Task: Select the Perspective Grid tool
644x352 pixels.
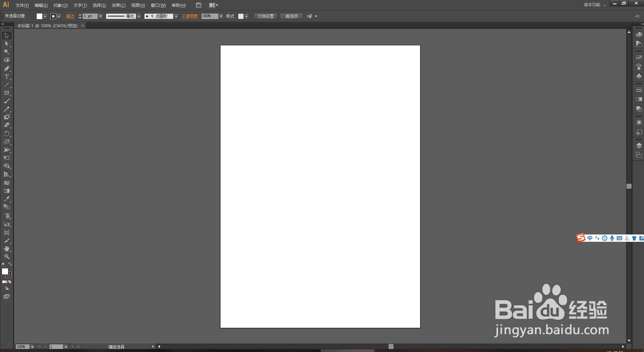Action: pos(7,174)
